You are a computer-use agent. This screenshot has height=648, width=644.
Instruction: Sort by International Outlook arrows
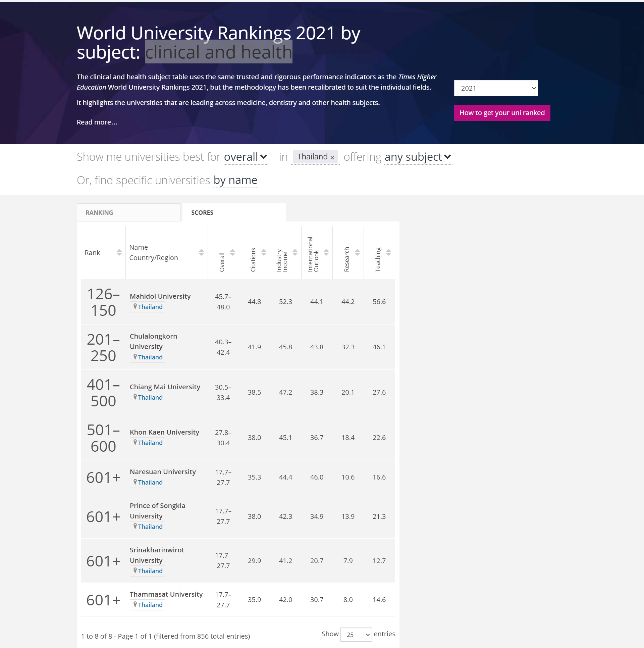326,253
